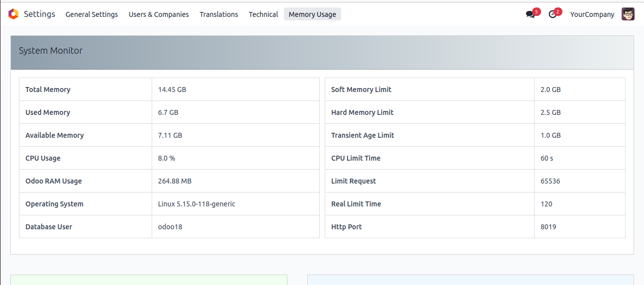This screenshot has height=285, width=644.
Task: Expand the Users & Companies menu
Action: click(x=159, y=14)
